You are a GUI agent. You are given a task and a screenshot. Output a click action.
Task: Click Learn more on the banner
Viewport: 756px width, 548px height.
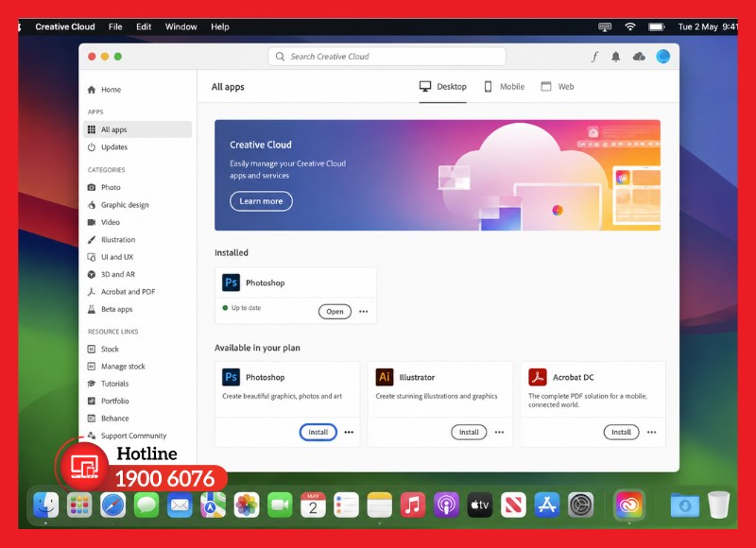tap(261, 201)
